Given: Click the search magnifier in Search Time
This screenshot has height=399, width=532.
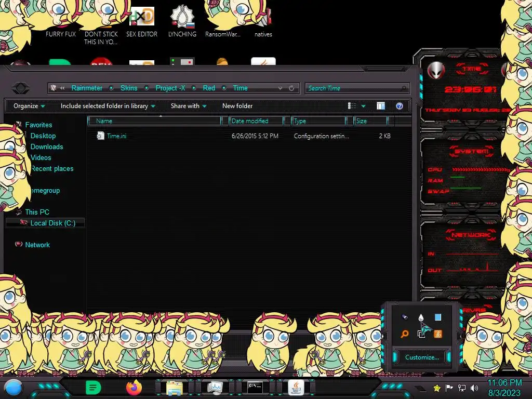Looking at the screenshot, I should [403, 88].
